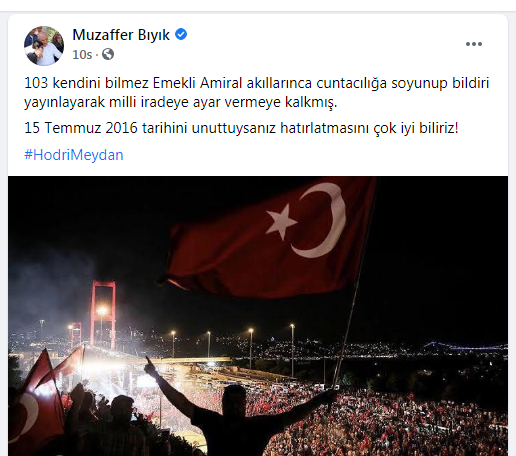Click the red bridge tower in the photo

[x=103, y=313]
